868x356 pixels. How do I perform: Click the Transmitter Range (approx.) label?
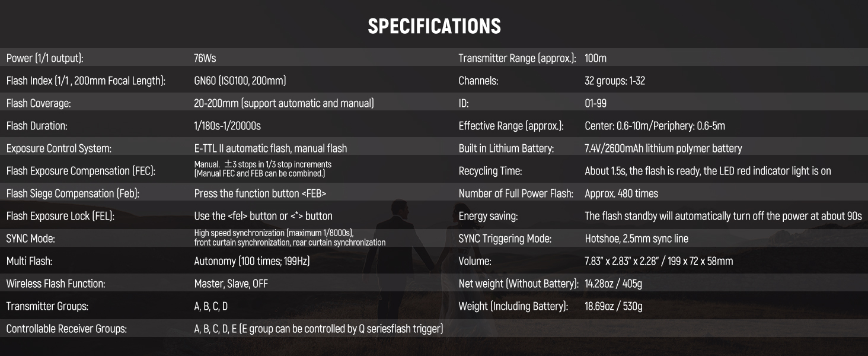[x=517, y=58]
